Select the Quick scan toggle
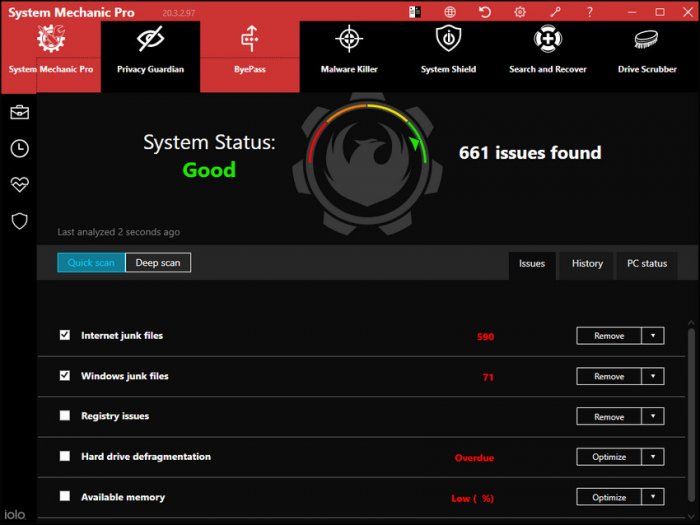Screen dimensions: 700x525 tap(91, 262)
